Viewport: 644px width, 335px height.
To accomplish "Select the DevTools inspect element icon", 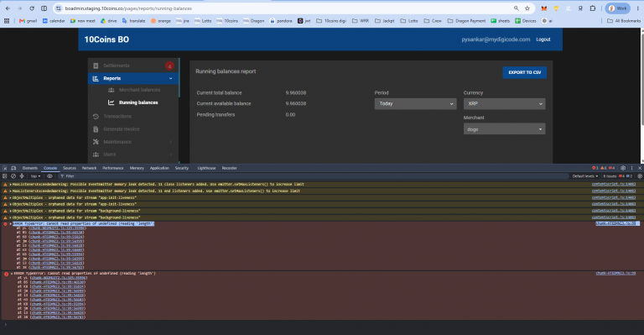I will click(x=5, y=168).
